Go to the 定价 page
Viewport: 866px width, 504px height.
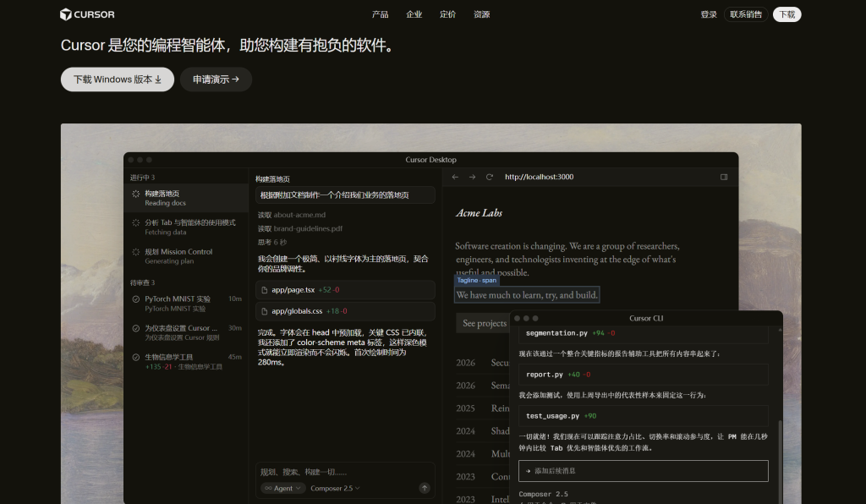click(x=447, y=14)
